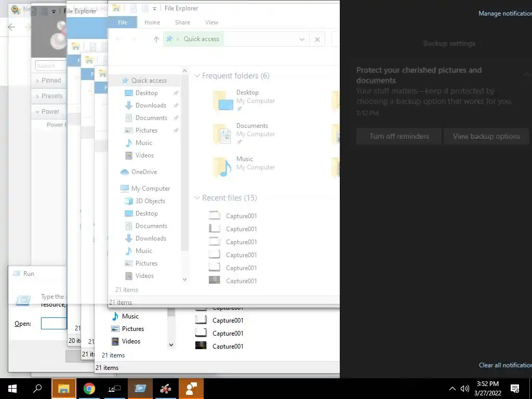Open Videos under Quick access in front window
Image resolution: width=532 pixels, height=399 pixels.
[x=144, y=155]
